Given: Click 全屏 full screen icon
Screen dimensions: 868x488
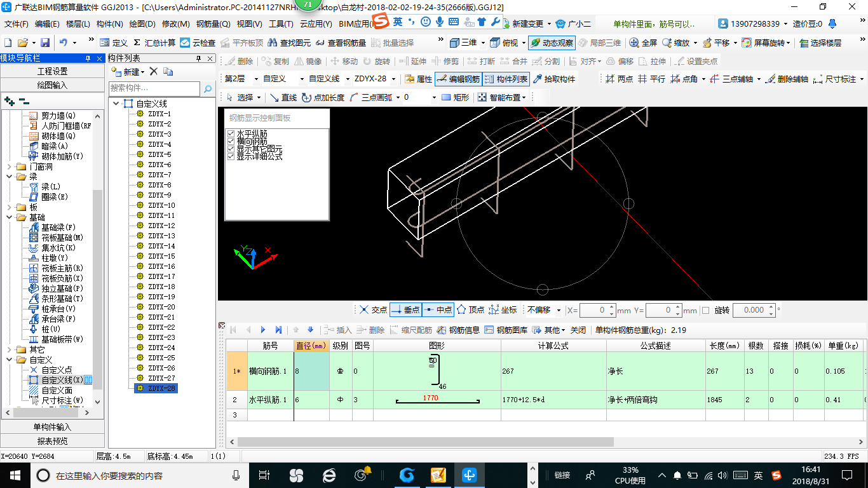Looking at the screenshot, I should [x=643, y=43].
